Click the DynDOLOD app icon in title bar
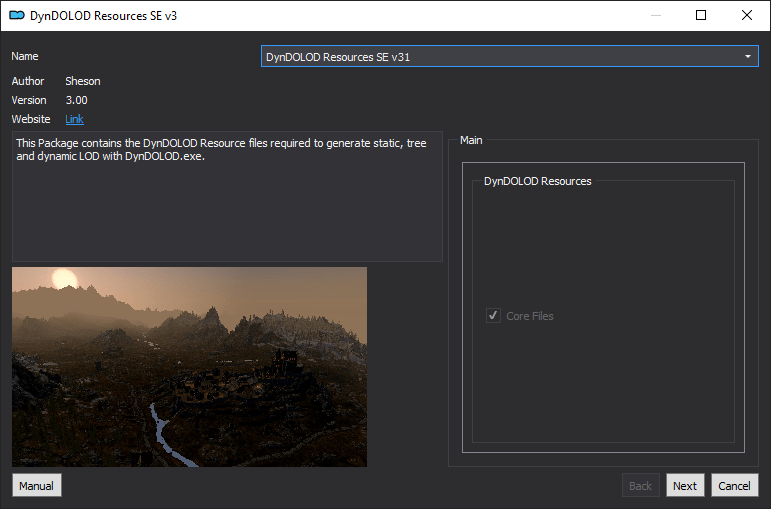Viewport: 771px width, 509px height. [17, 15]
